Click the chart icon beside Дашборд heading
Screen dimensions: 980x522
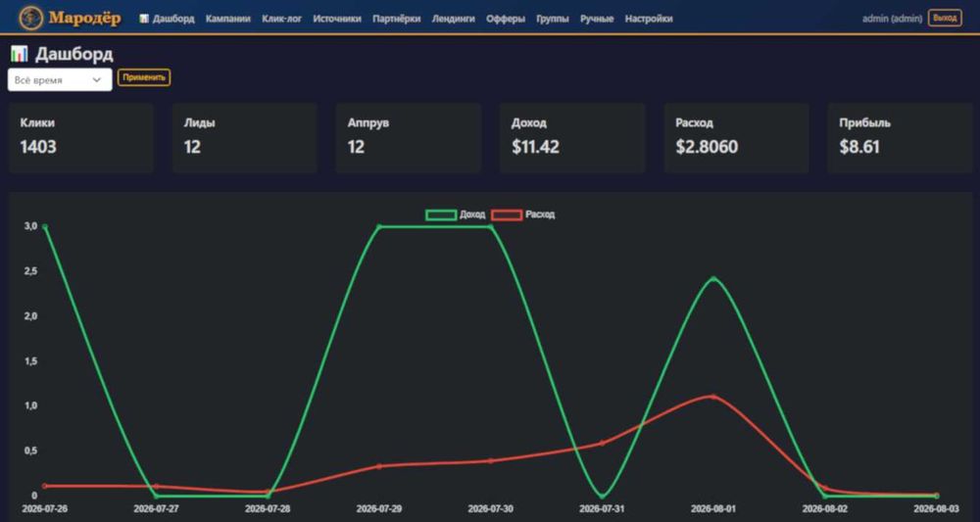pyautogui.click(x=20, y=54)
